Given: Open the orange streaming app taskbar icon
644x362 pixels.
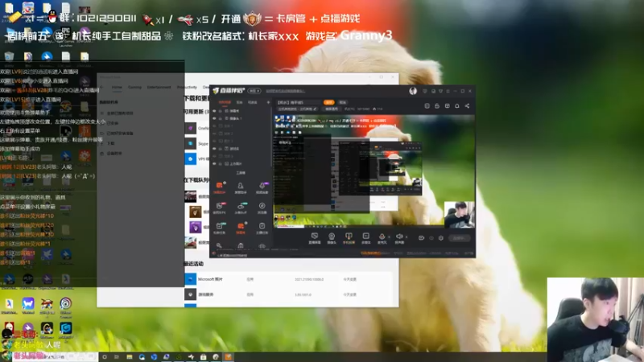Looking at the screenshot, I should (228, 357).
